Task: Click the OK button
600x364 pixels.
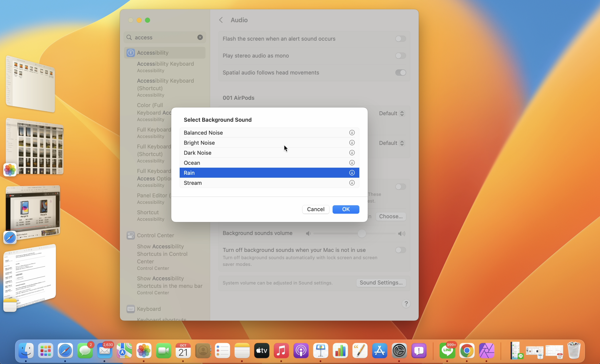Action: point(346,209)
